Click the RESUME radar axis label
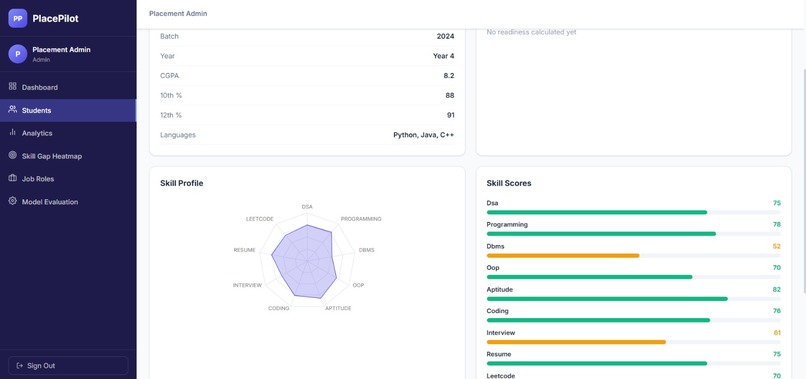This screenshot has width=806, height=379. tap(245, 250)
